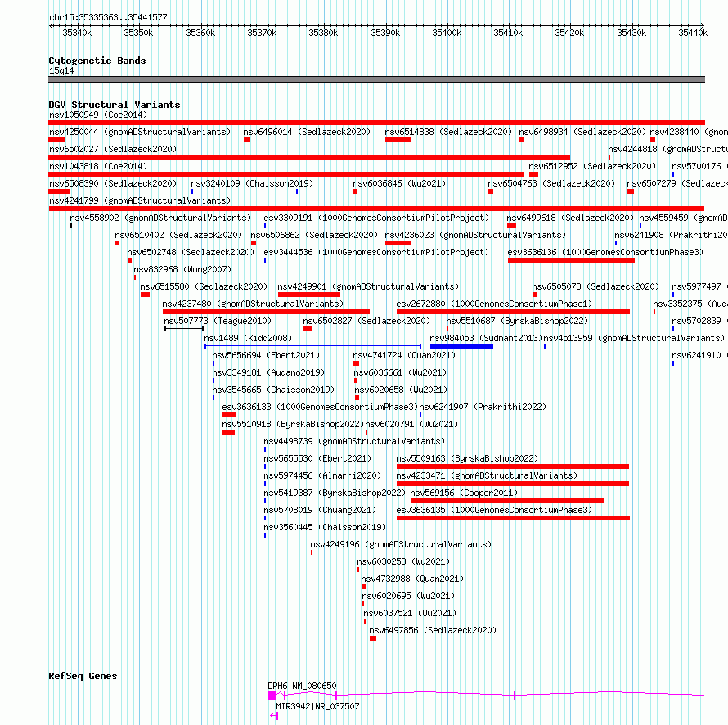
Task: Click the MIR3942|NR_037507 gene label
Action: point(317,706)
